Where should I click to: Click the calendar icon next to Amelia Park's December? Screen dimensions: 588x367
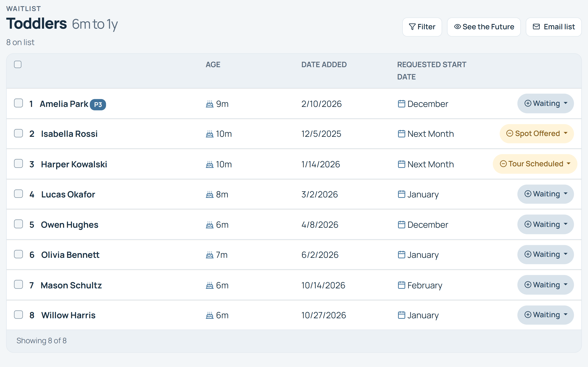pyautogui.click(x=401, y=104)
